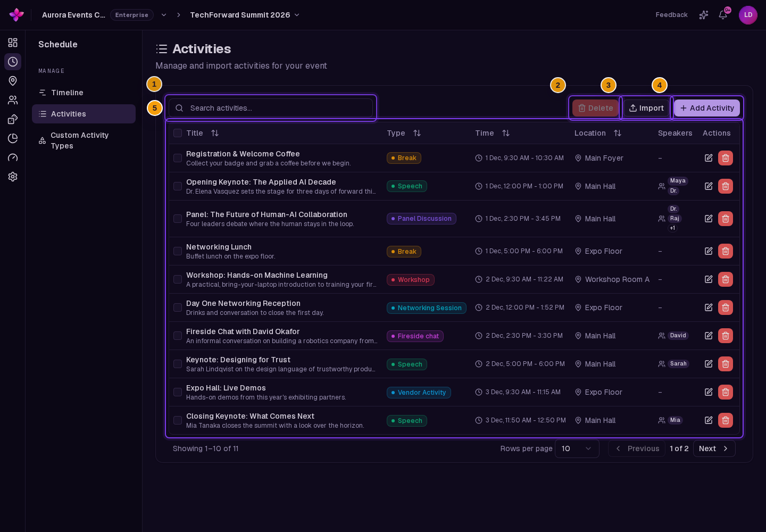Viewport: 766px width, 532px height.
Task: Select the Registration & Welcome Coffee checkbox
Action: pyautogui.click(x=178, y=158)
